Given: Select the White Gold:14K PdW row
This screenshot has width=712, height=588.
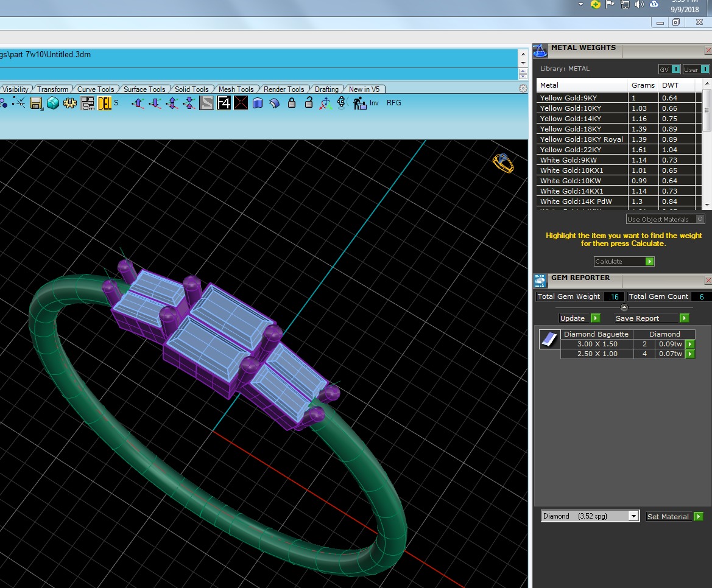Looking at the screenshot, I should click(619, 201).
